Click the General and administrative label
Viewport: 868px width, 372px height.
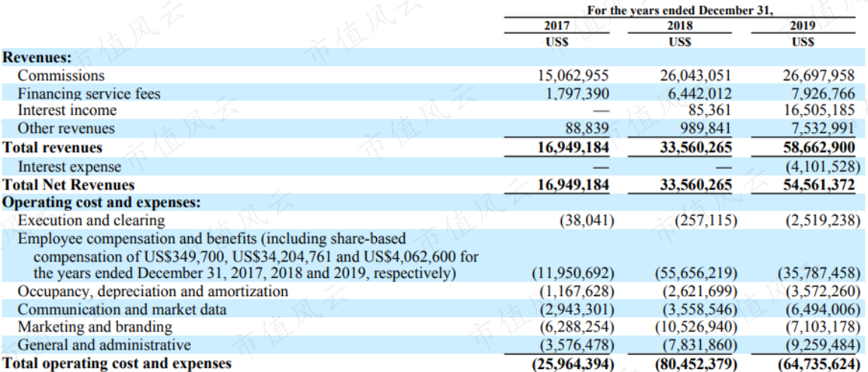tap(104, 346)
